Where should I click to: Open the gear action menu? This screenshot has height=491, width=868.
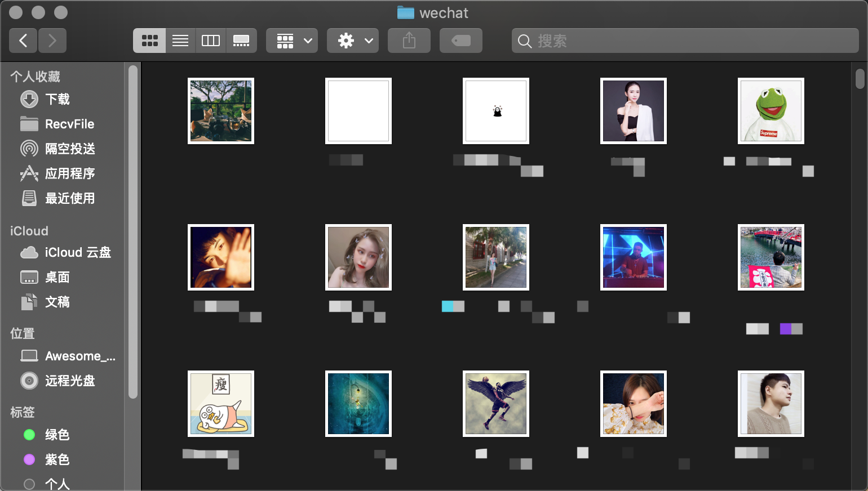(353, 41)
